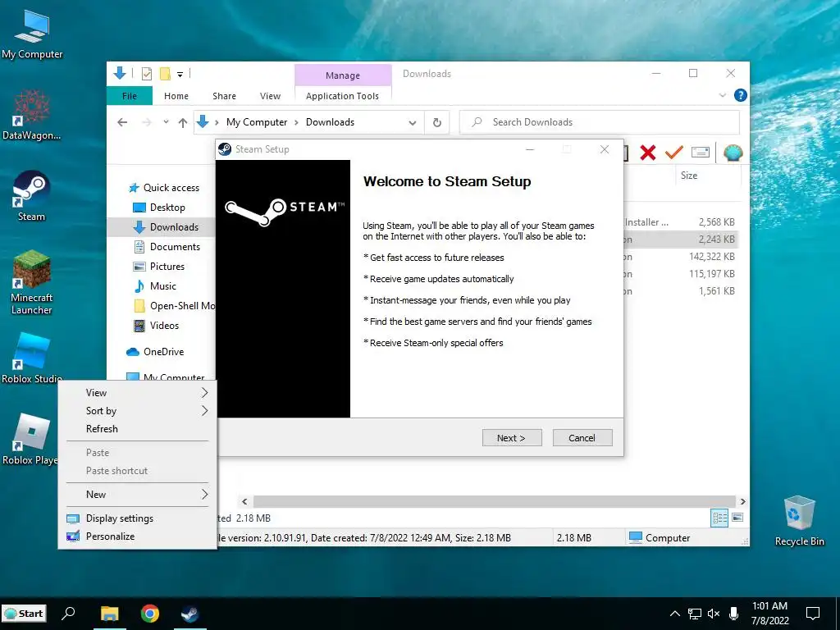Choose Personalize in context menu
The height and width of the screenshot is (630, 840).
tap(138, 536)
